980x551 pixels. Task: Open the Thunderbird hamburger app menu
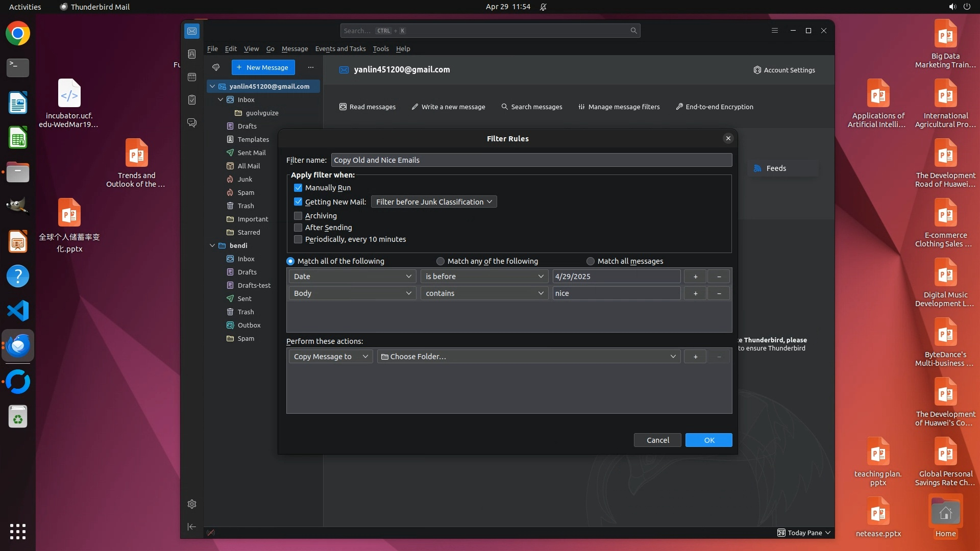[x=774, y=31]
